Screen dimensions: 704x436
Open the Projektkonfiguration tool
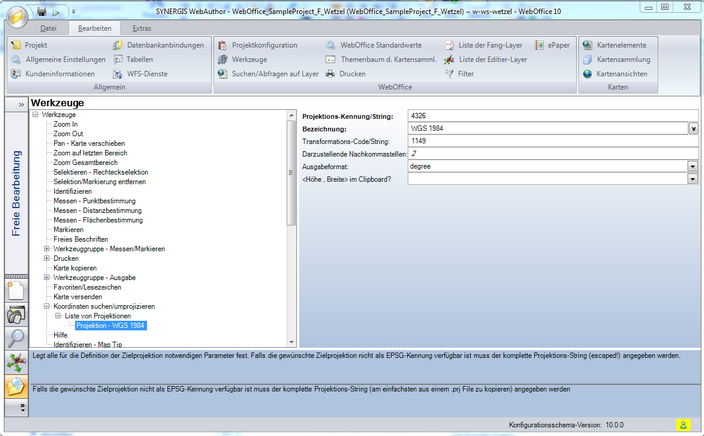[x=222, y=46]
